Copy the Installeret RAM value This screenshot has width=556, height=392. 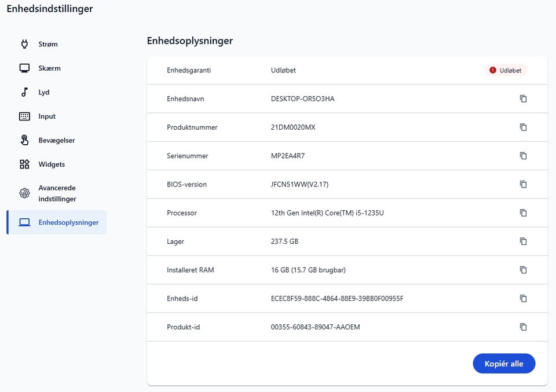523,270
